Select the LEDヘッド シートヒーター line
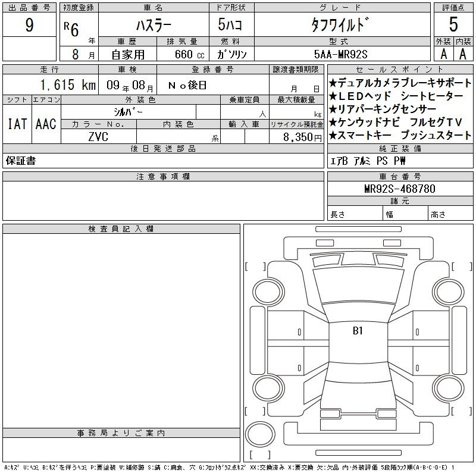 (396, 96)
